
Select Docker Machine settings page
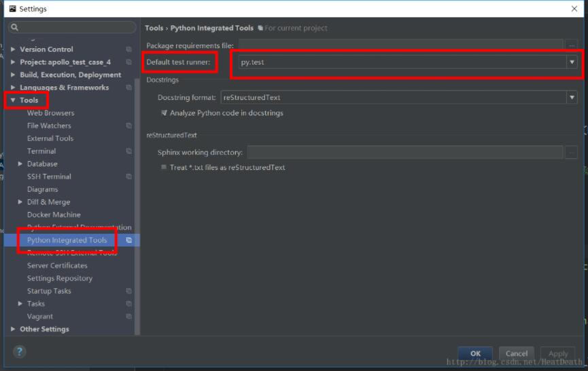[54, 215]
